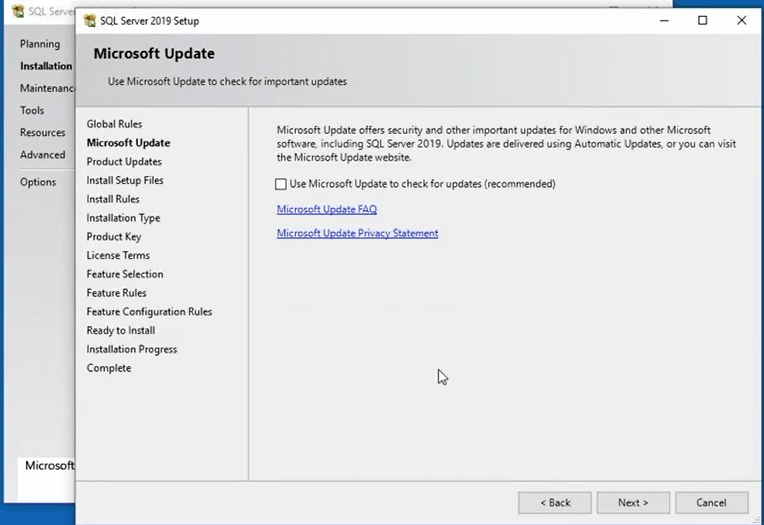Open the Microsoft Update FAQ link
Screen dimensions: 764x525
326,210
